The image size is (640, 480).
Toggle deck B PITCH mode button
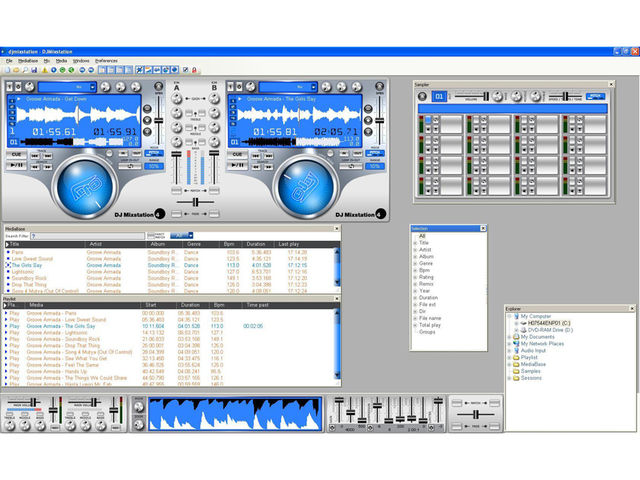point(375,153)
